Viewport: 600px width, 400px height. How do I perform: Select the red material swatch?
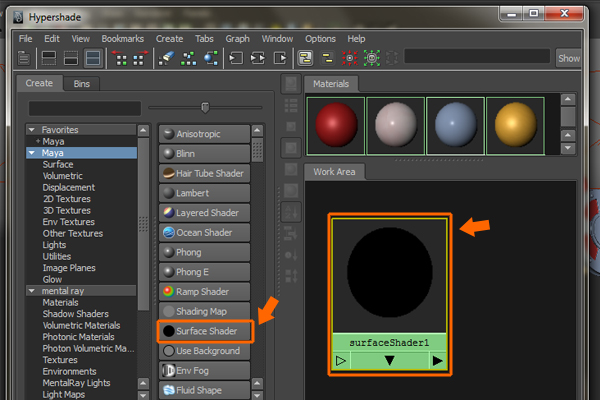coord(336,125)
